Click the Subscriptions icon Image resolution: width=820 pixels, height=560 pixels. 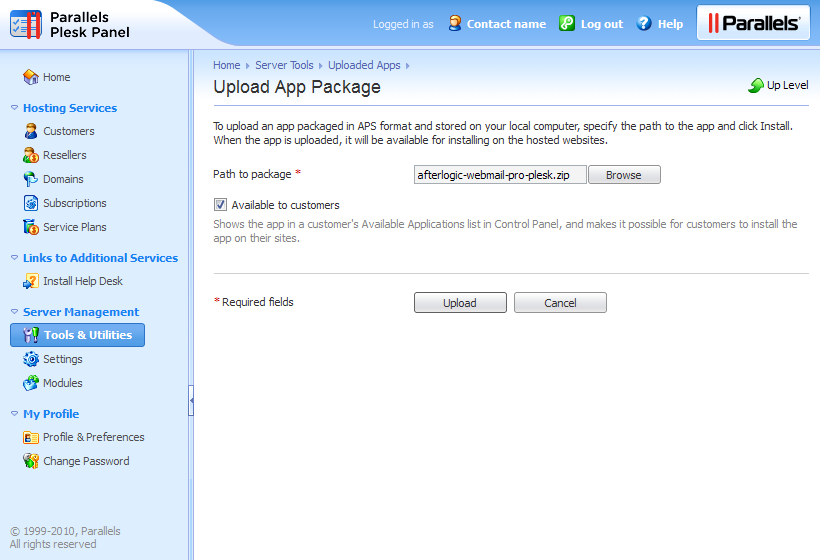click(x=31, y=203)
